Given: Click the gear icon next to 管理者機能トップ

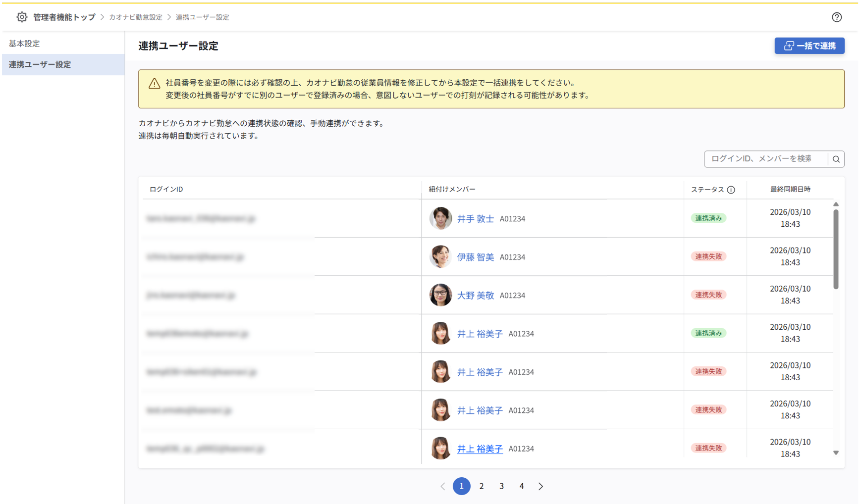Looking at the screenshot, I should tap(22, 16).
